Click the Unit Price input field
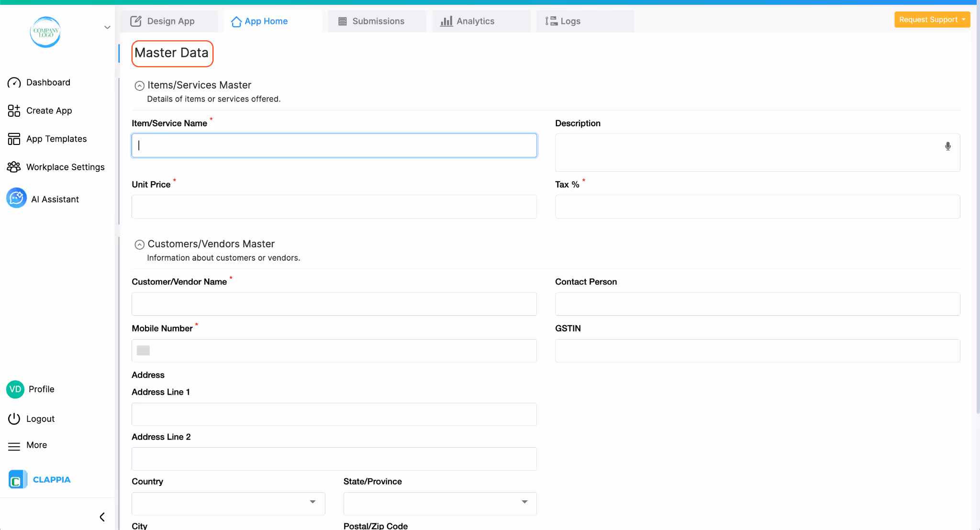The height and width of the screenshot is (530, 980). [334, 207]
